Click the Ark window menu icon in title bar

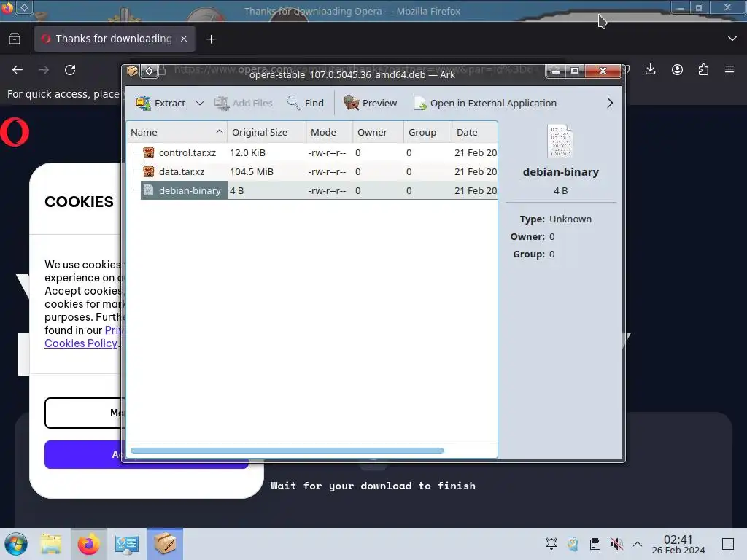pyautogui.click(x=132, y=71)
